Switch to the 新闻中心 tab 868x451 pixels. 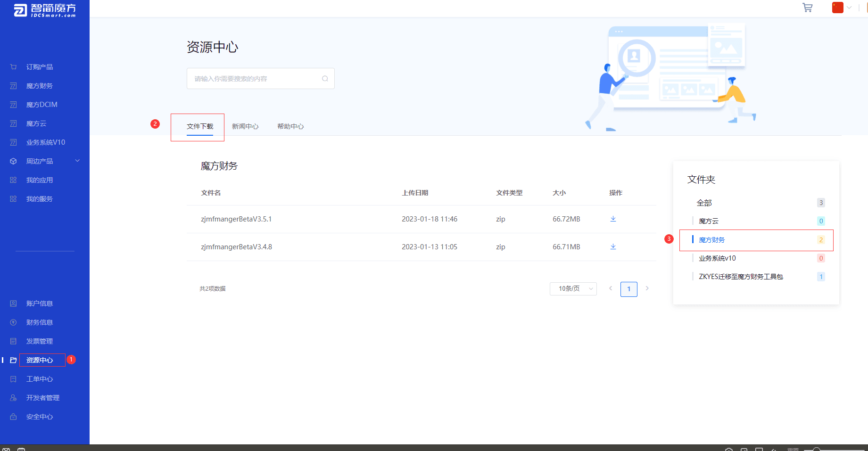(245, 126)
